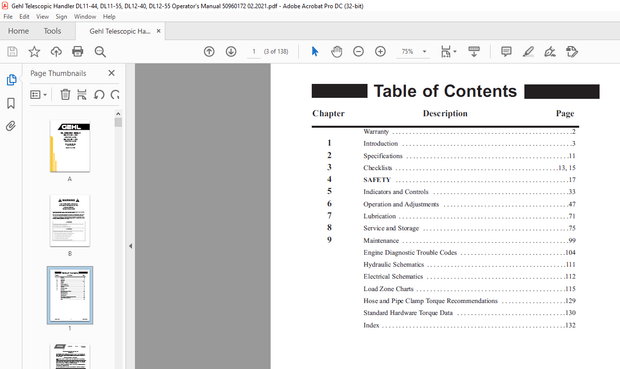Go to next page arrow

[231, 51]
